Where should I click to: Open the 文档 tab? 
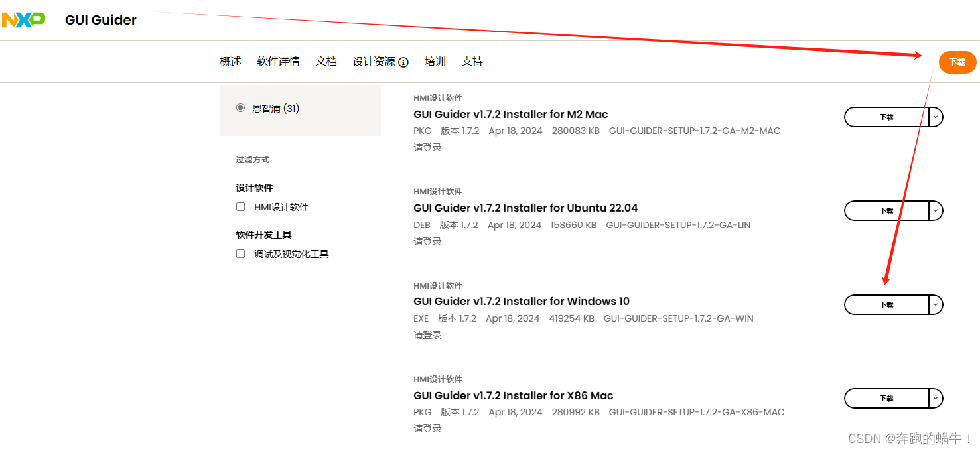pos(326,62)
